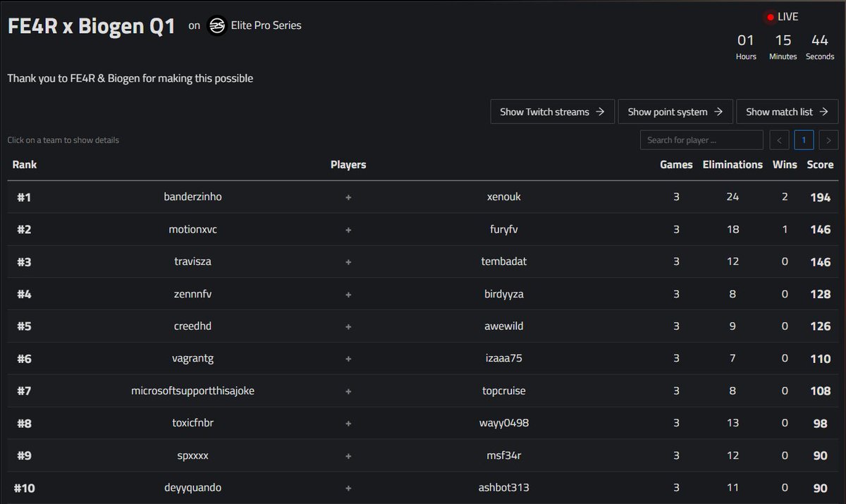Click wins value 2 for banderzinho
The height and width of the screenshot is (504, 846).
click(x=785, y=197)
